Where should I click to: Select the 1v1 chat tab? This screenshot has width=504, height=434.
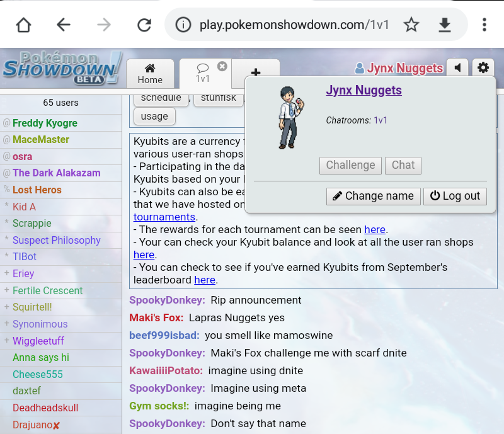pos(202,74)
